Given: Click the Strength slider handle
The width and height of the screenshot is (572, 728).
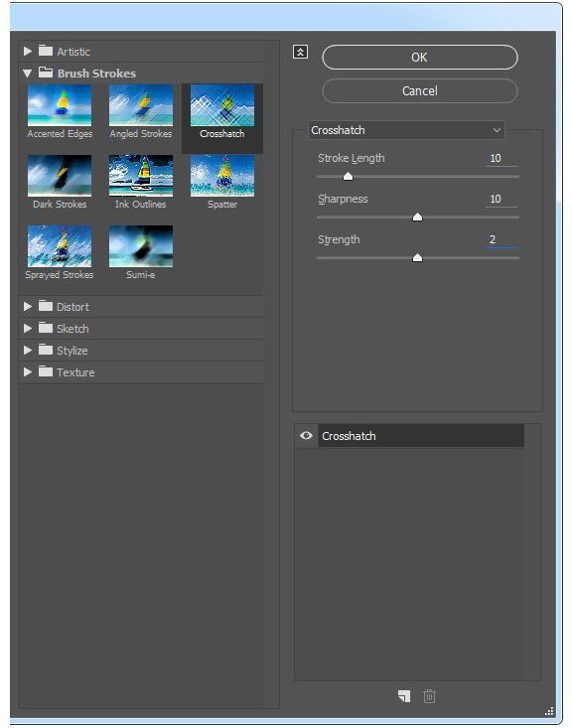Looking at the screenshot, I should tap(417, 257).
